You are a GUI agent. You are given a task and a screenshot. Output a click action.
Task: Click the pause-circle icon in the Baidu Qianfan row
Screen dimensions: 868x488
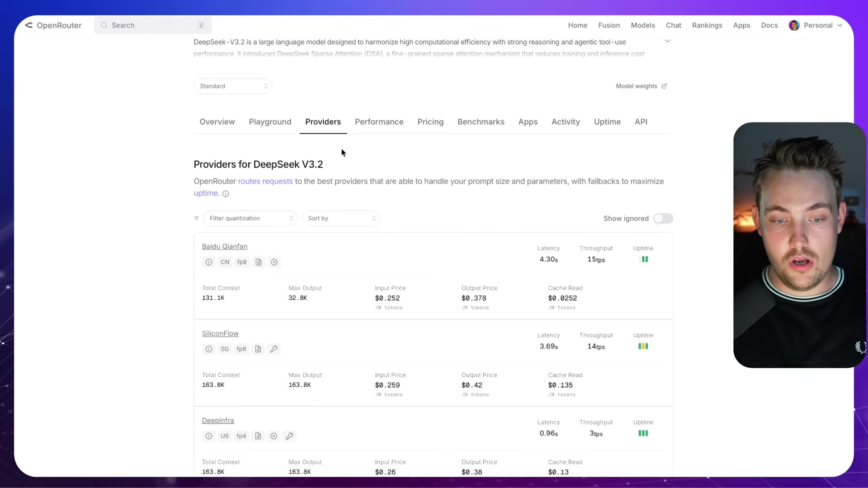(x=274, y=262)
